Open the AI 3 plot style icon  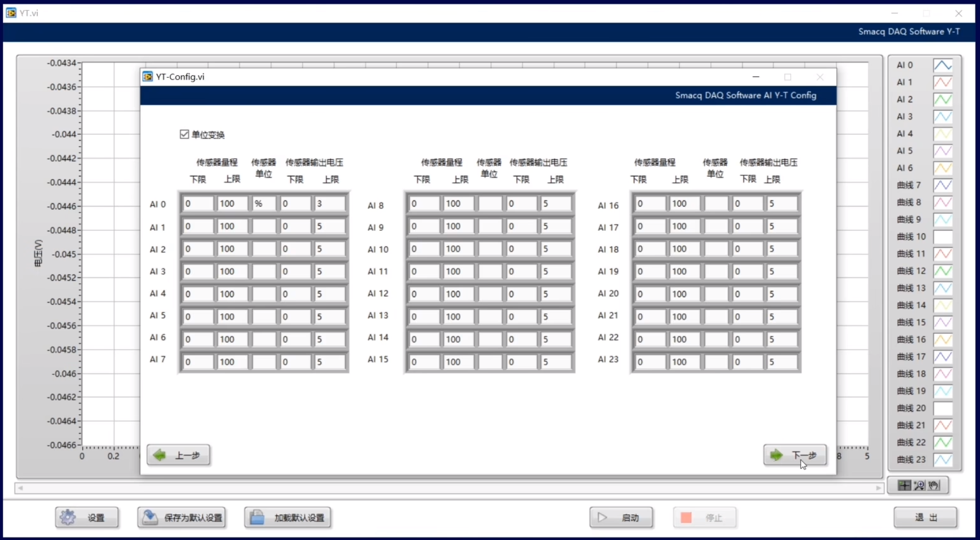[943, 116]
